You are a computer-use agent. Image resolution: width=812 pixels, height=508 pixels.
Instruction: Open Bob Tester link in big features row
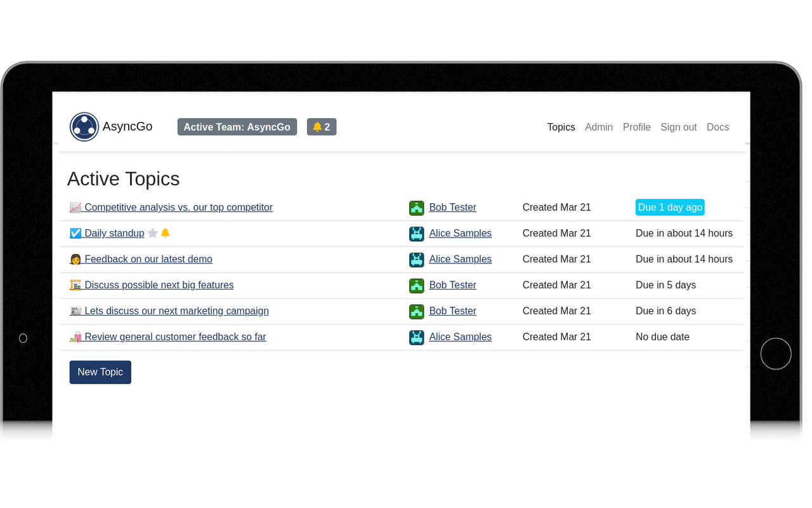pyautogui.click(x=453, y=285)
